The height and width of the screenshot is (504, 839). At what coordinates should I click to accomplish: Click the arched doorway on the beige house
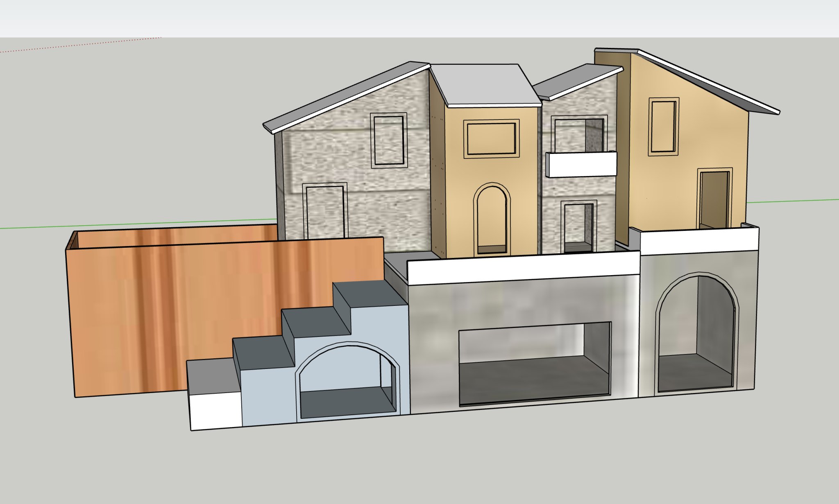point(492,219)
